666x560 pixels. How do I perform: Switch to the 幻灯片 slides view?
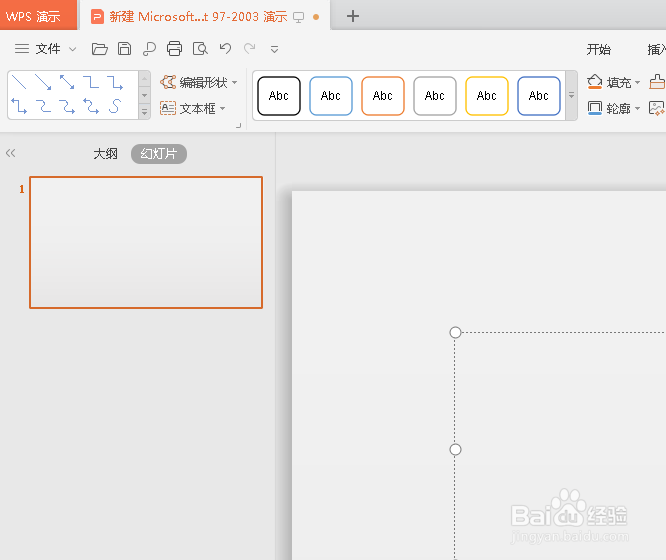pos(159,154)
